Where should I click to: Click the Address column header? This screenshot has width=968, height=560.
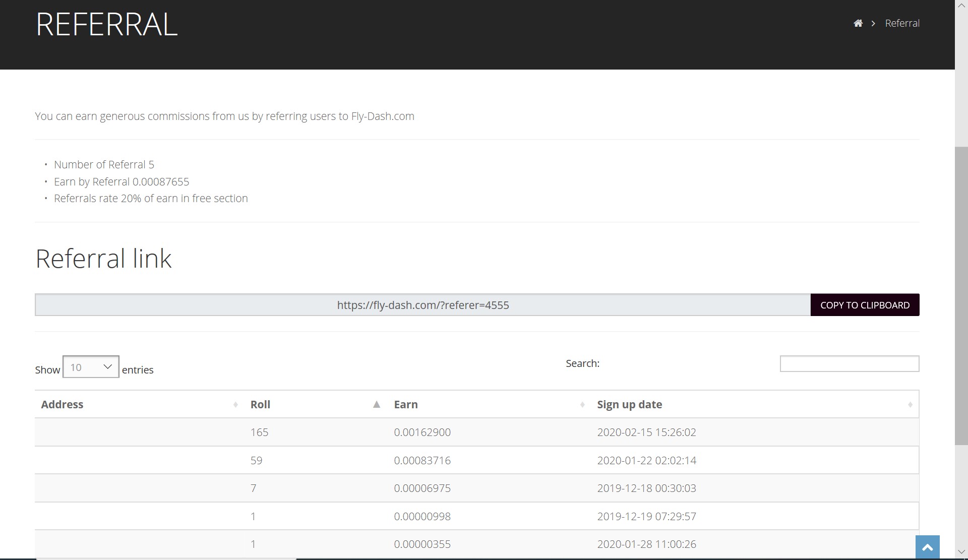tap(62, 404)
